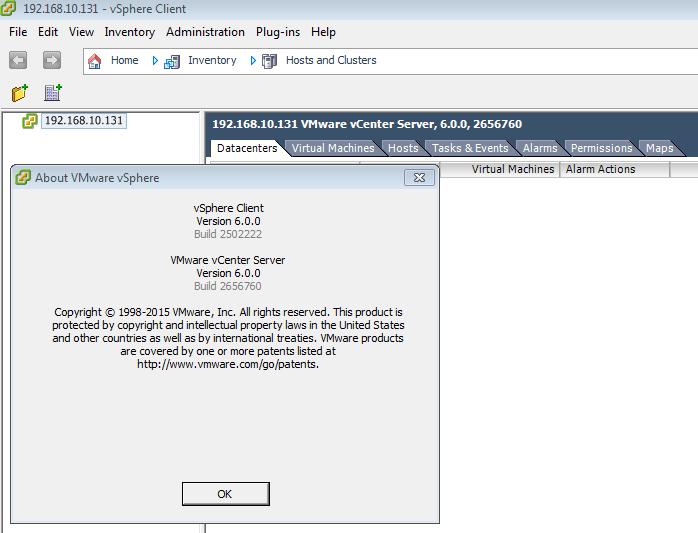Switch to the Hosts tab

[403, 148]
